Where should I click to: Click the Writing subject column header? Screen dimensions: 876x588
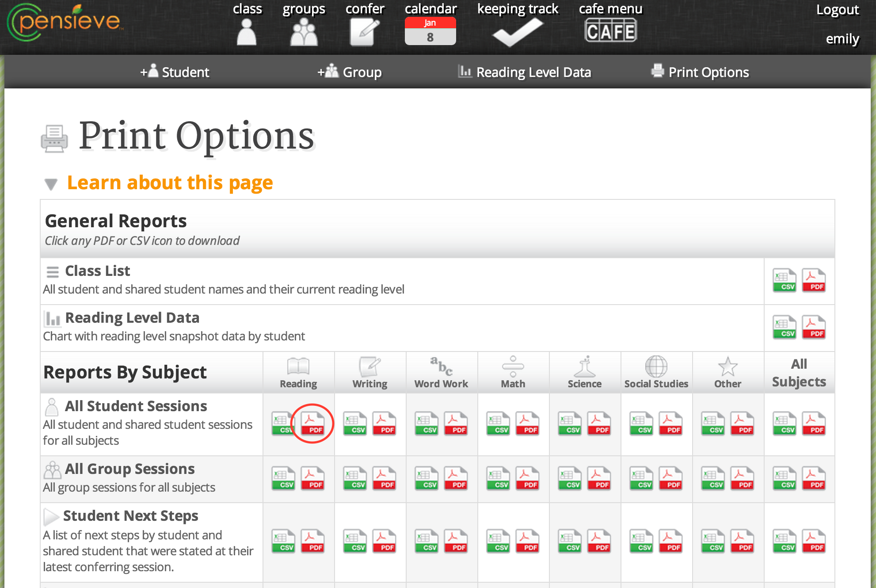[x=370, y=372]
